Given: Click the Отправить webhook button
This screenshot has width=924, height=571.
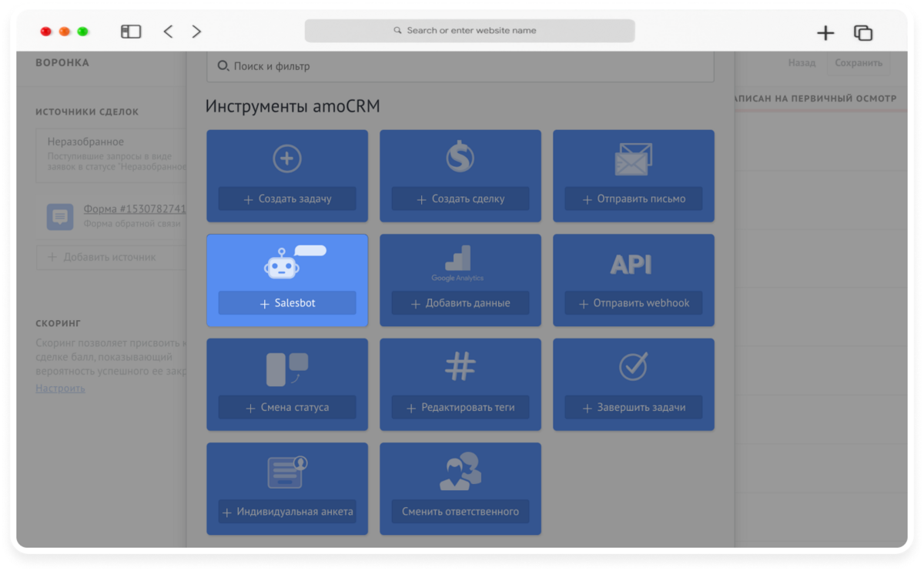Looking at the screenshot, I should (634, 303).
